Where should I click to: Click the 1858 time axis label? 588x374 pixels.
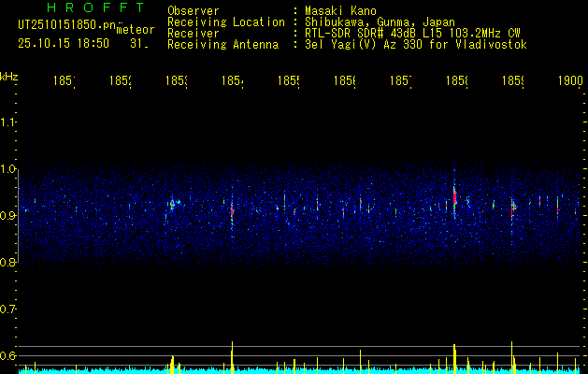[x=457, y=80]
